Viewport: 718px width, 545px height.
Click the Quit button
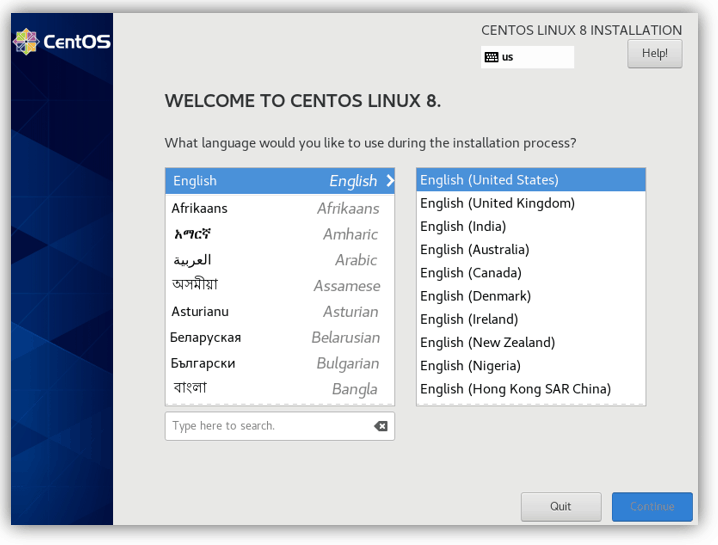[x=561, y=507]
